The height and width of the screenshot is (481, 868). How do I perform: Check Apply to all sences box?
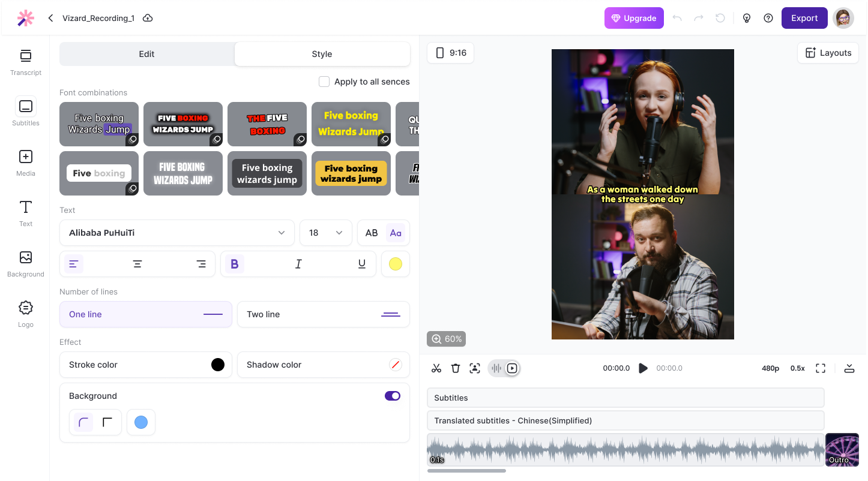(324, 82)
